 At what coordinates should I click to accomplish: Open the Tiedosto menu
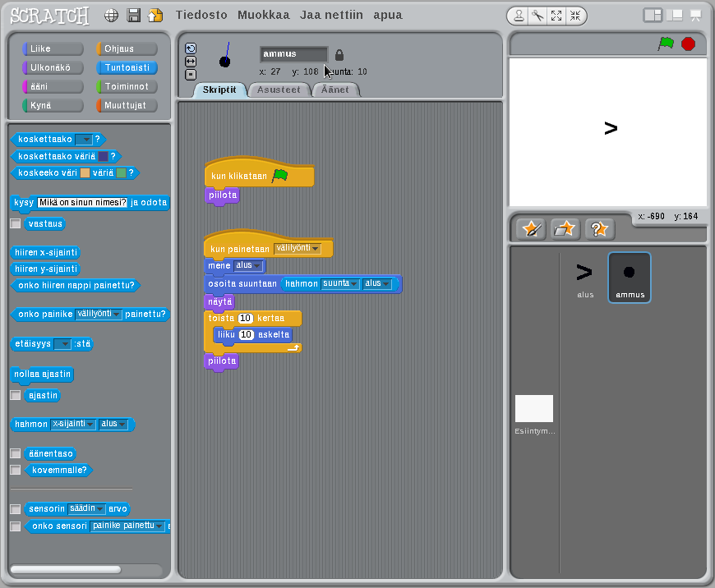tap(202, 15)
